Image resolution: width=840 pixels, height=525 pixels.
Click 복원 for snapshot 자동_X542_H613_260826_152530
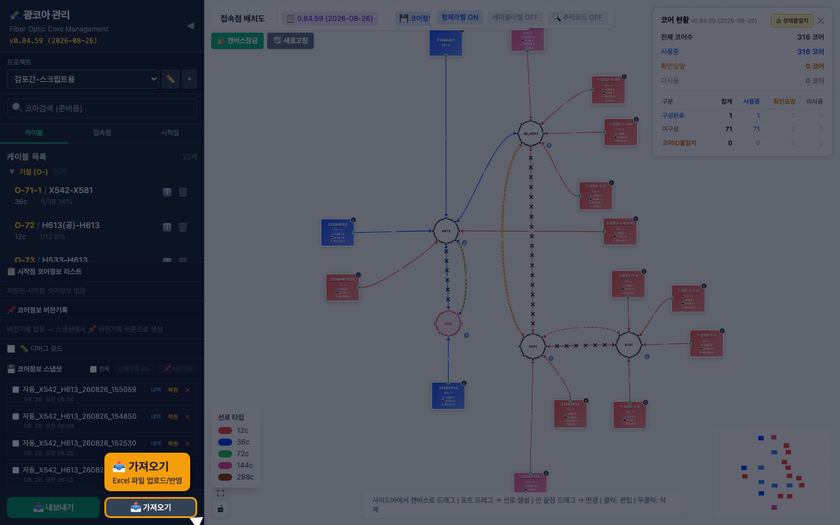pyautogui.click(x=172, y=444)
